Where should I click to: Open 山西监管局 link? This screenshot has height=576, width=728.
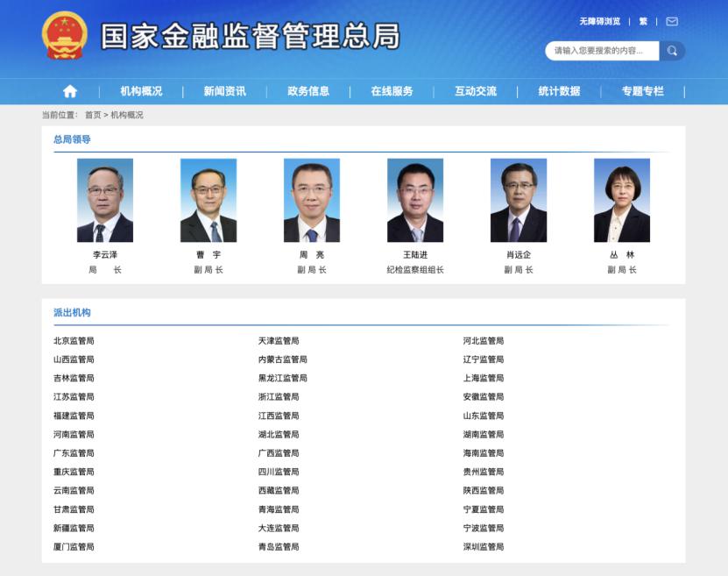74,359
